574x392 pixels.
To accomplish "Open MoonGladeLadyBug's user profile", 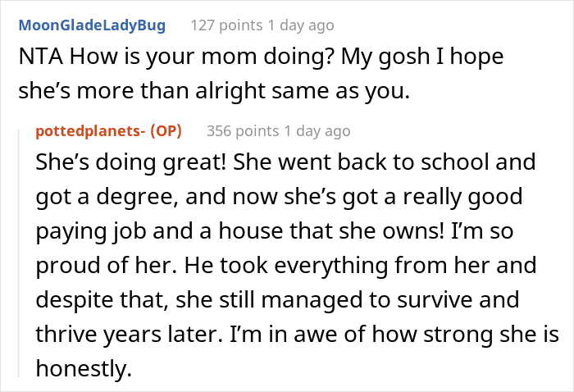I will tap(92, 25).
